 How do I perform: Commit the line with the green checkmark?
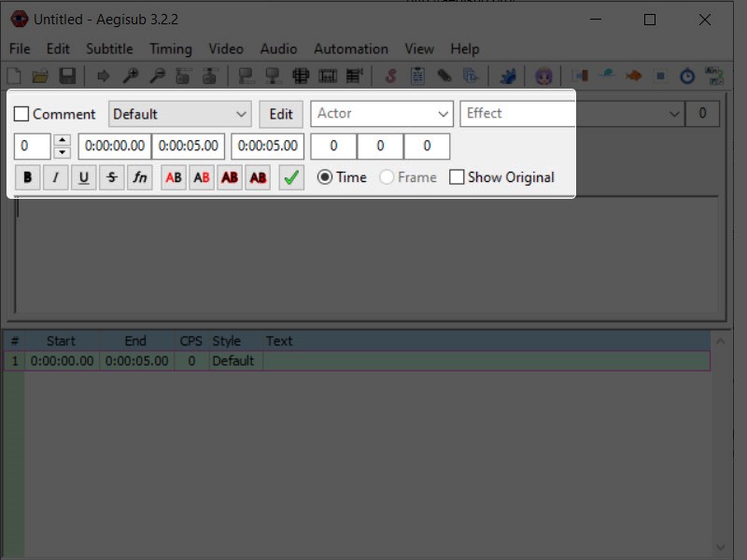click(x=291, y=177)
